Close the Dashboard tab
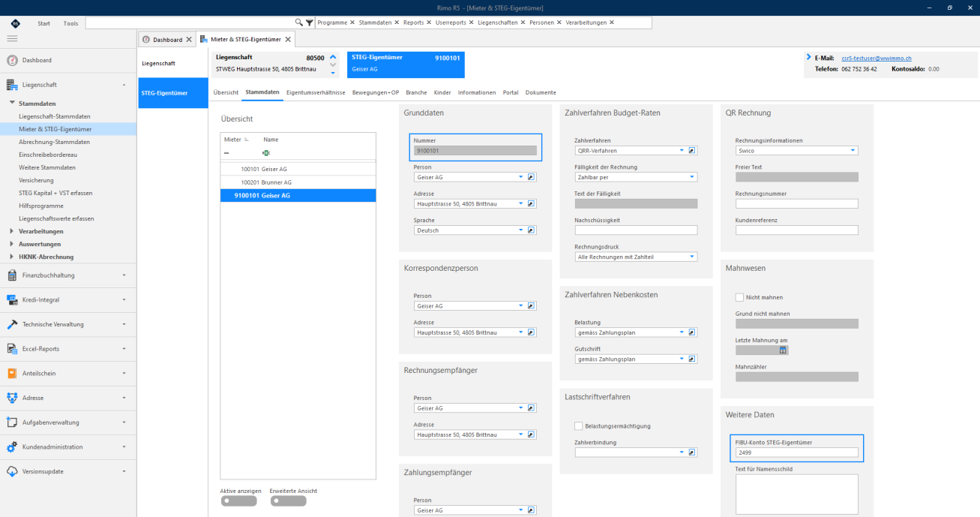This screenshot has width=980, height=517. click(x=189, y=39)
